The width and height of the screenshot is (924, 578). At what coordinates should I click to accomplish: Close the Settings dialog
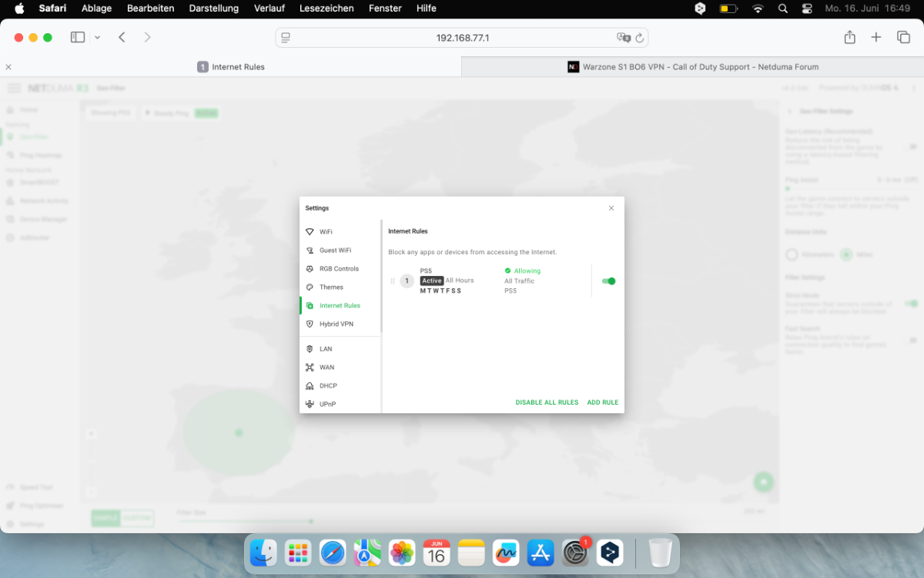(x=611, y=208)
